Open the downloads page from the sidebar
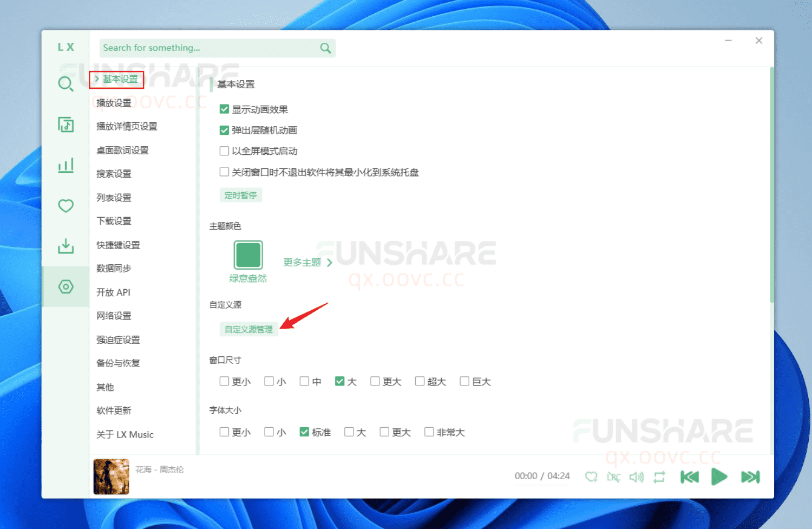 pos(66,246)
